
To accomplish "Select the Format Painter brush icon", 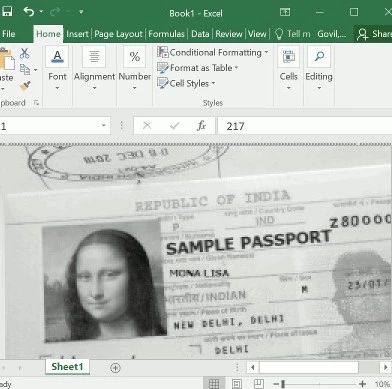I will coord(25,87).
